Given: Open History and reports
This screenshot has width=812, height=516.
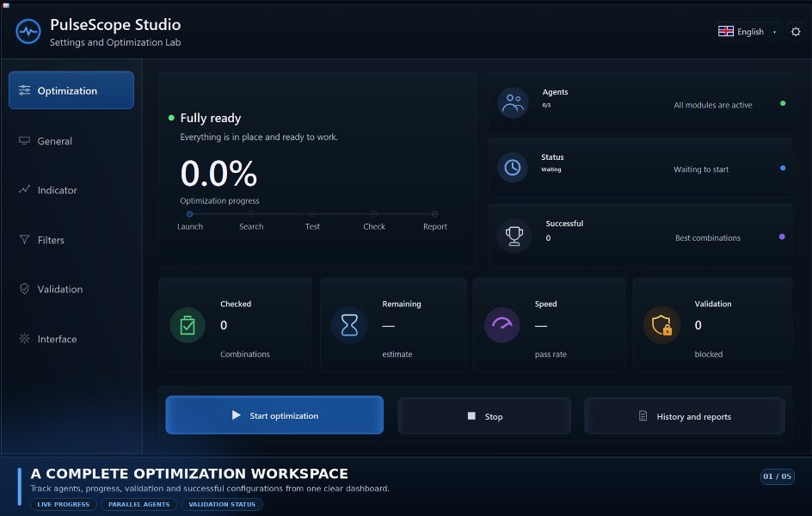Looking at the screenshot, I should [x=685, y=416].
